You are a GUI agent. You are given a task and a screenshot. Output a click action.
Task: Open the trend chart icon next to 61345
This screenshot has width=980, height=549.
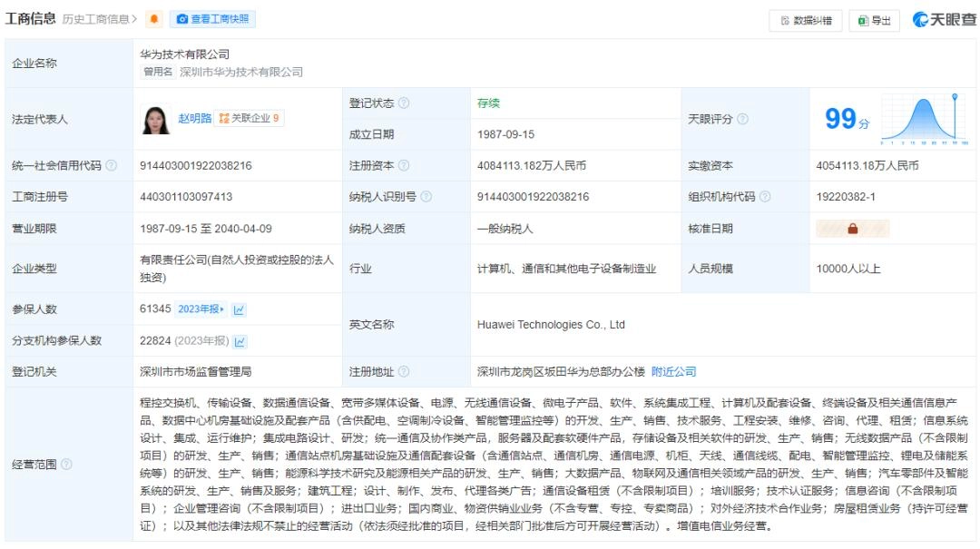pyautogui.click(x=240, y=309)
